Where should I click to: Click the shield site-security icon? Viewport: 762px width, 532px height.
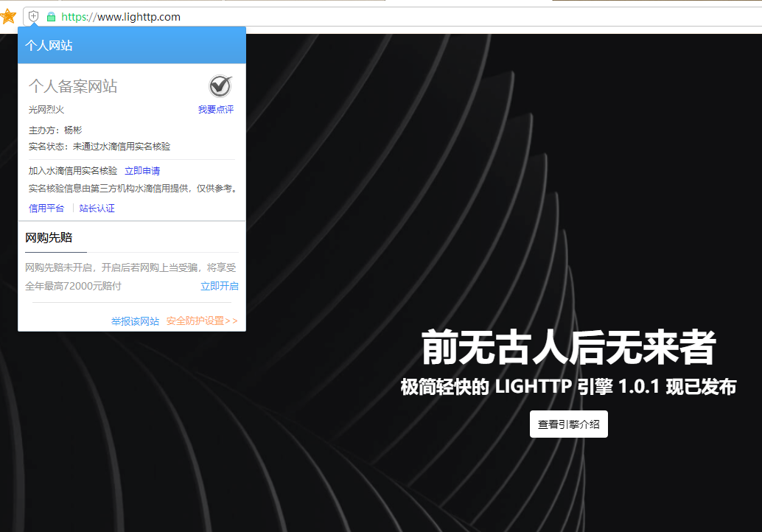click(34, 16)
